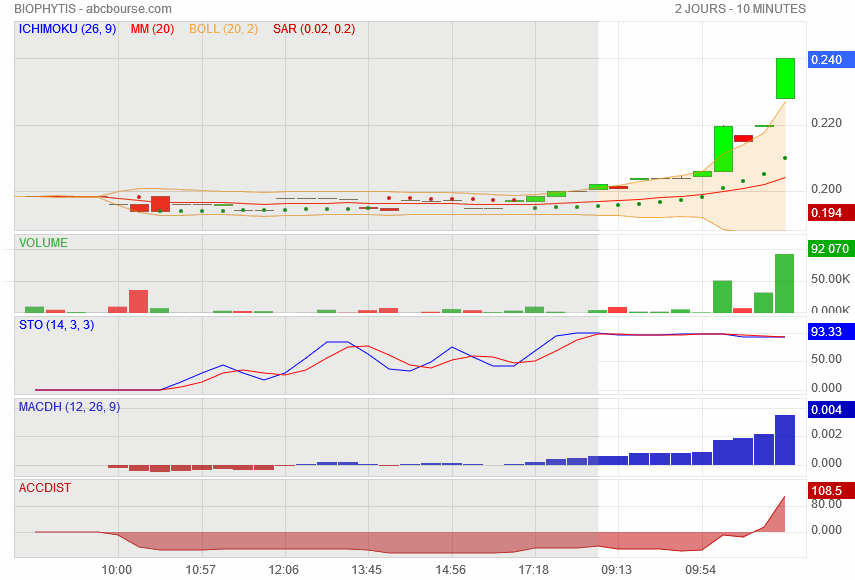This screenshot has width=855, height=580.
Task: Click the 50.00K volume axis label
Action: tap(830, 279)
